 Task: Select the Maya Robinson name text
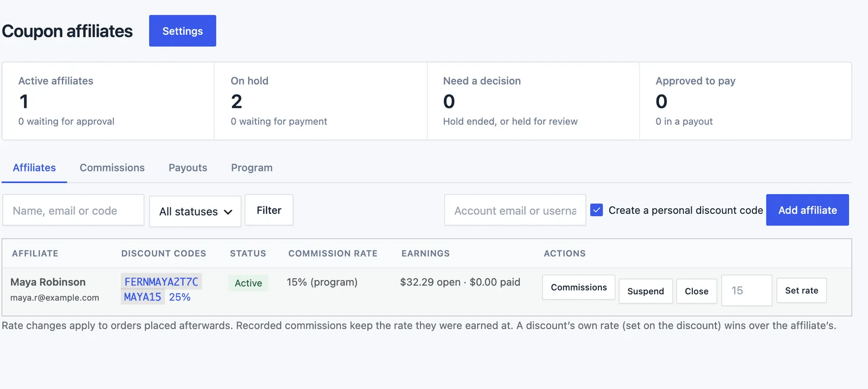click(48, 282)
